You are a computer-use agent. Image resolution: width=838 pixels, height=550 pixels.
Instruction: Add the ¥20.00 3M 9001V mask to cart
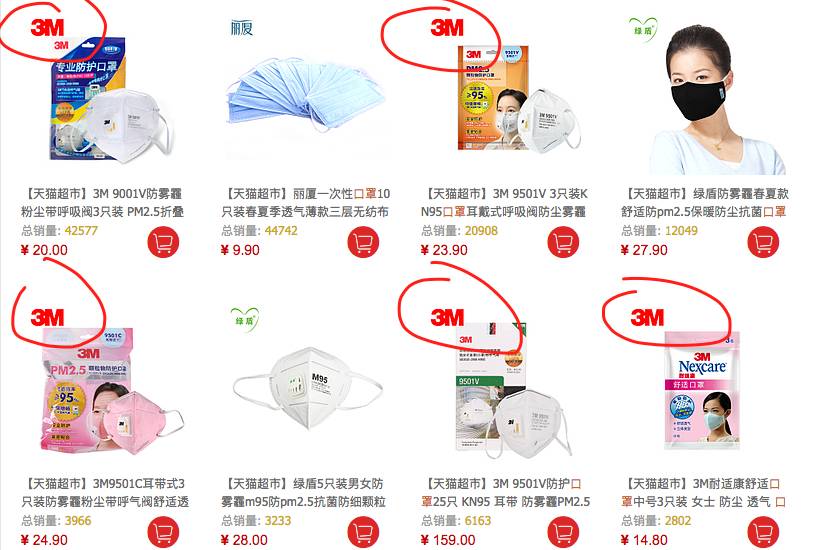(163, 242)
